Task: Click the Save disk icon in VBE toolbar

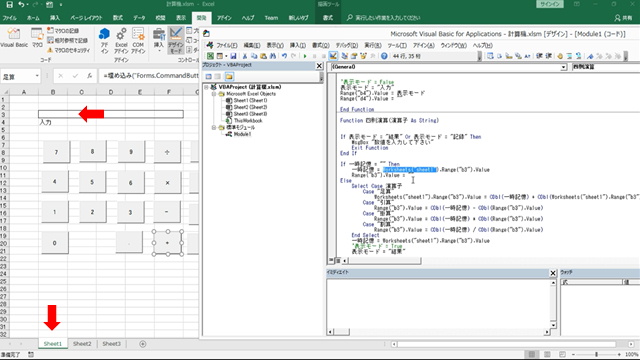Action: pos(233,56)
